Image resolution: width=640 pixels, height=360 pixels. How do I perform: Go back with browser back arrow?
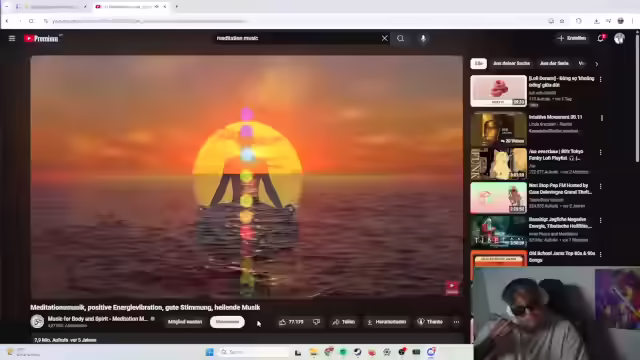(x=7, y=21)
